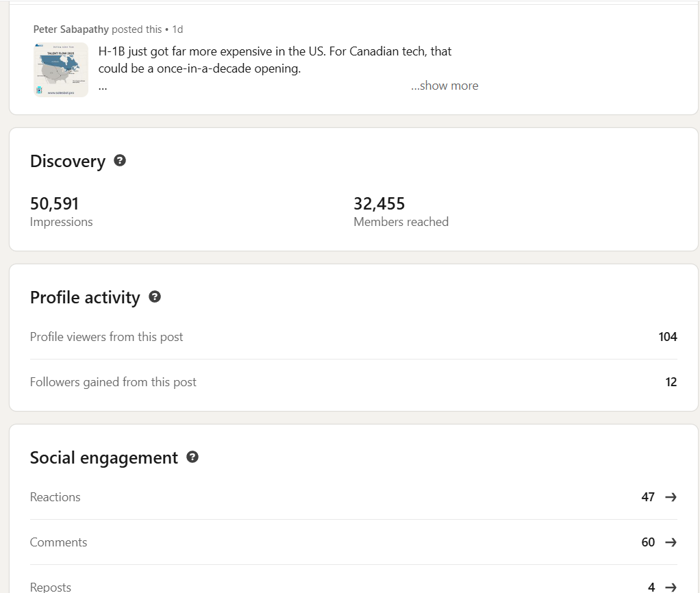Click the 104 profile viewers count

pos(667,337)
